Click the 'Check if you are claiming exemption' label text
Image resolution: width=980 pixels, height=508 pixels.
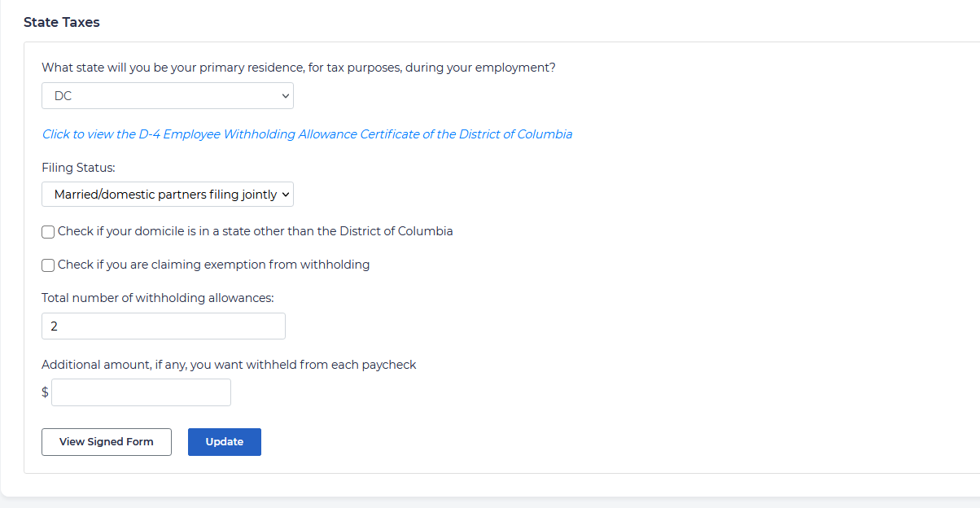tap(213, 265)
